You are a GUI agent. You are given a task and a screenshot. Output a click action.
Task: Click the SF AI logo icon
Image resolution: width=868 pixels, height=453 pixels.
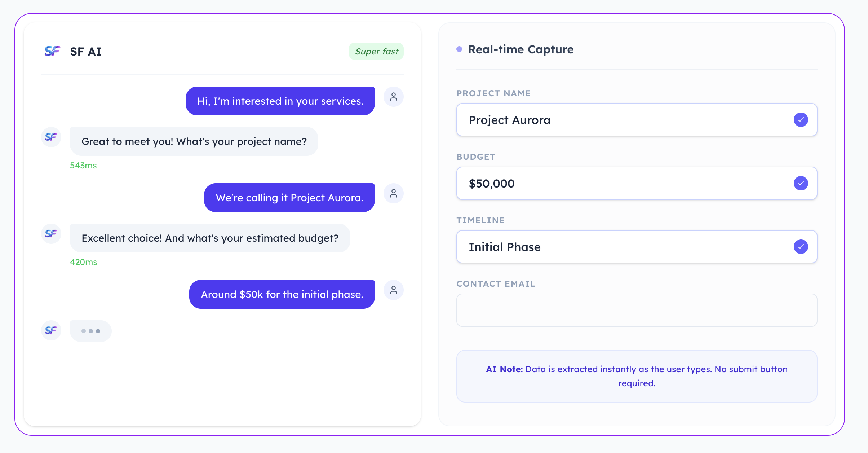pos(52,51)
